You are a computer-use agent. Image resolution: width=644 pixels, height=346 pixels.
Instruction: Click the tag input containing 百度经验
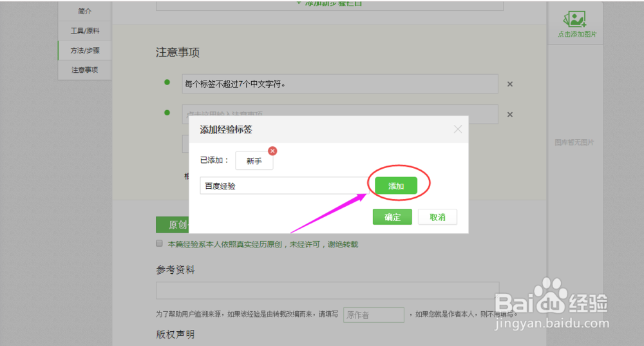click(x=284, y=186)
